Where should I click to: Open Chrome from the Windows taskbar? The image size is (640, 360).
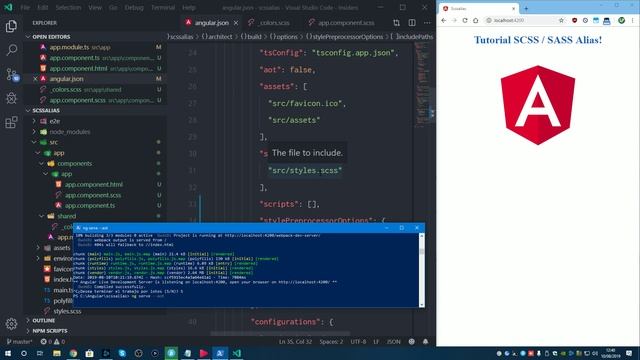[73, 353]
